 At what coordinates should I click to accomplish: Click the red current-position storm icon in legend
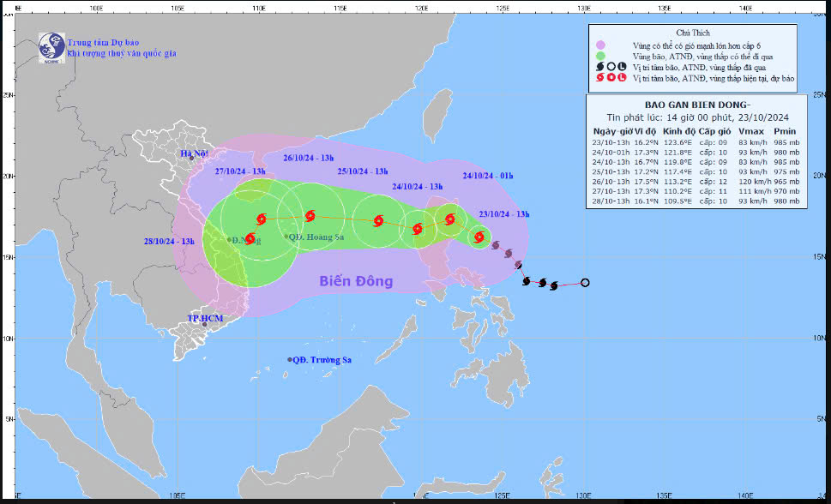point(600,78)
